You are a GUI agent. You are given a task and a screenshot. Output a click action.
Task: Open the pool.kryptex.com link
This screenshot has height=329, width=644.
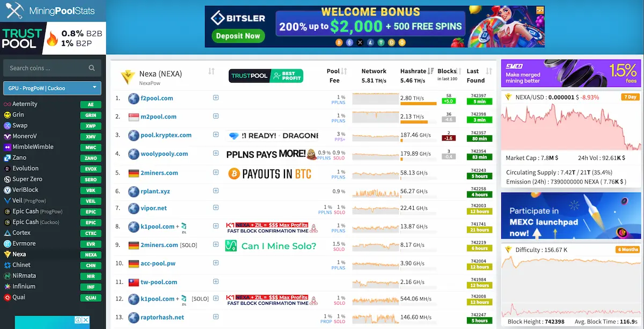[x=167, y=135]
